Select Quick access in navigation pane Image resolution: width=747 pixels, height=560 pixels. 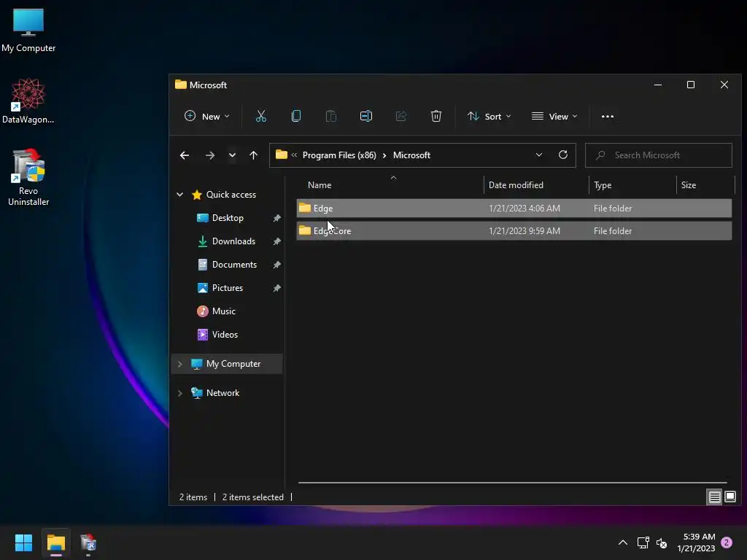coord(231,194)
